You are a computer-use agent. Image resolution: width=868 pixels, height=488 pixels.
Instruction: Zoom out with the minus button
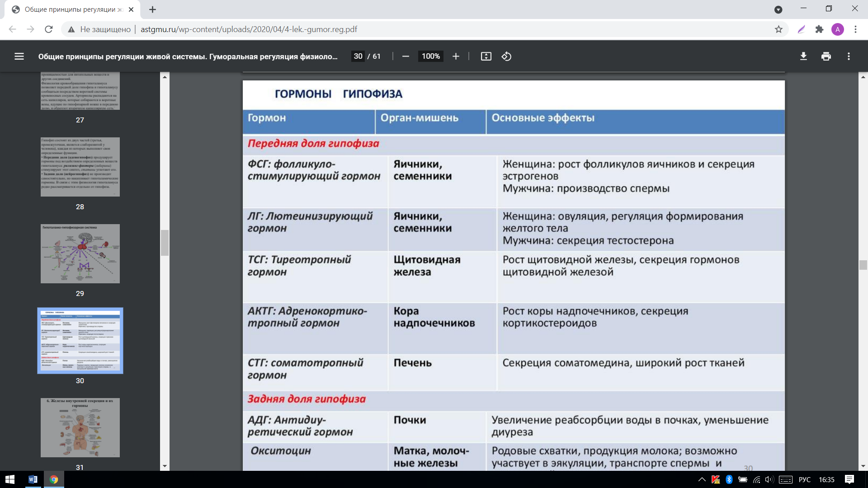[406, 56]
